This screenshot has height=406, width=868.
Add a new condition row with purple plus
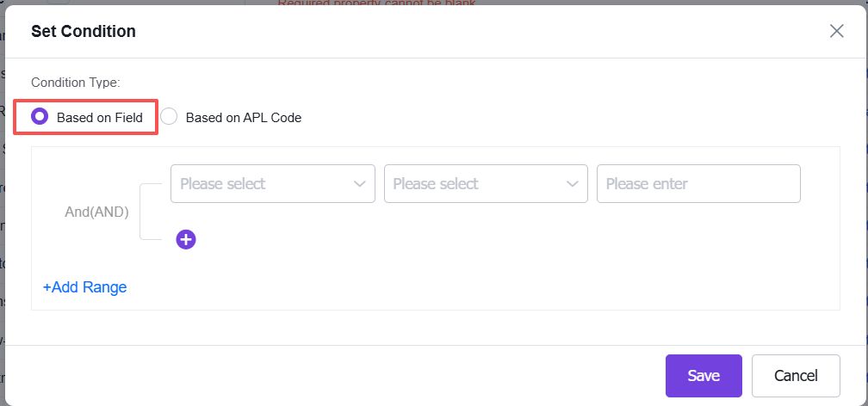coord(186,239)
